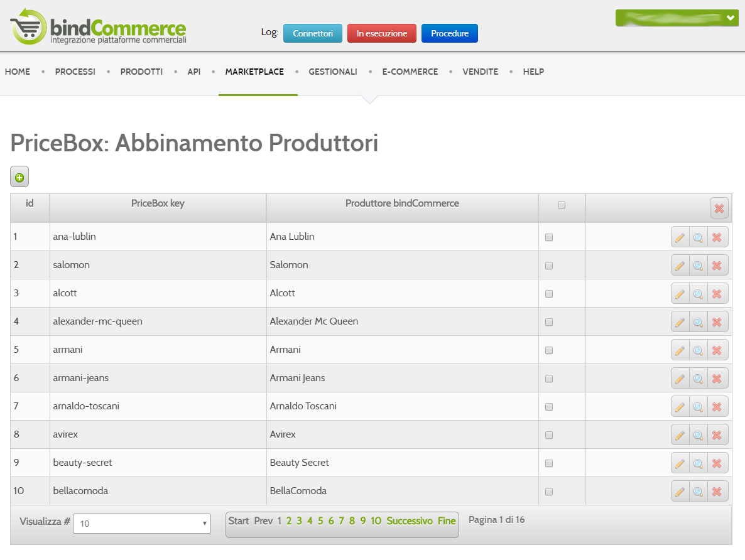Go to page 10 in pagination
The image size is (745, 560).
[x=376, y=521]
